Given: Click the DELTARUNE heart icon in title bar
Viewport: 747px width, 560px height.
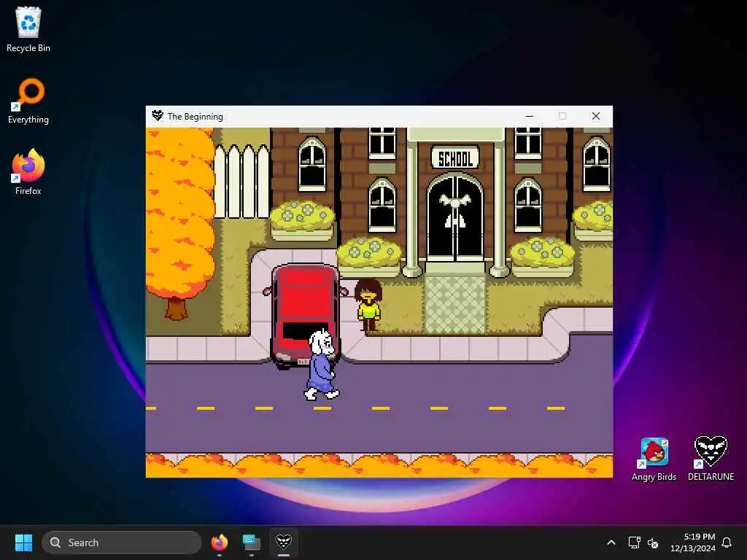Looking at the screenshot, I should [x=158, y=116].
